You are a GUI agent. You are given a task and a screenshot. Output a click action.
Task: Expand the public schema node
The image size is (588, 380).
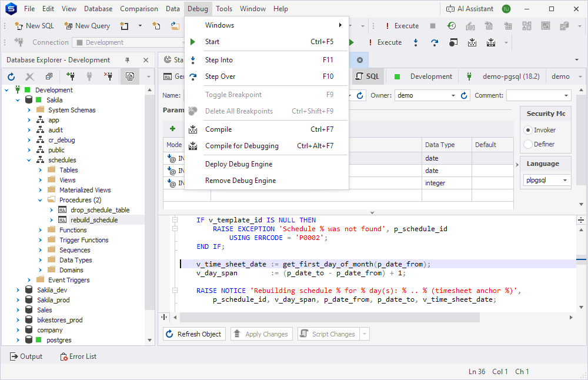click(29, 150)
